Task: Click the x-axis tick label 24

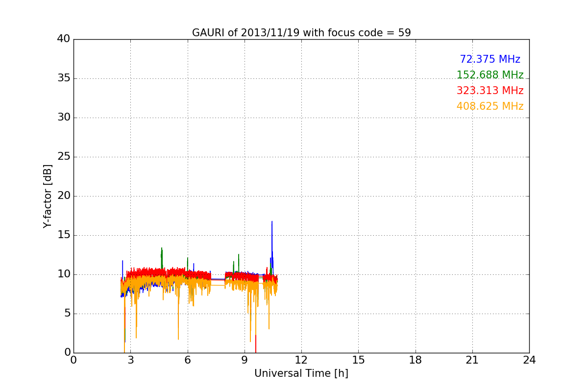Action: click(x=529, y=360)
